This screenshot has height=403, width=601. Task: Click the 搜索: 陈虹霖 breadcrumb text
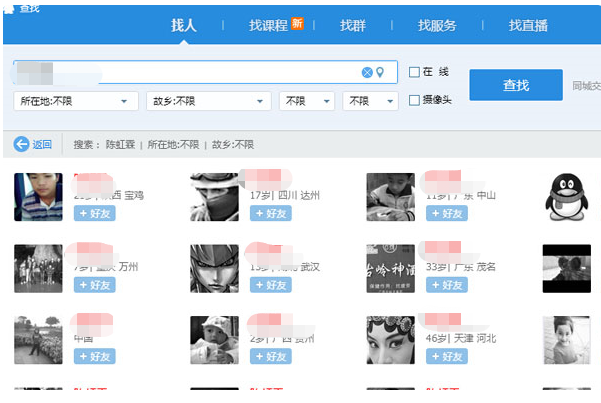[104, 145]
